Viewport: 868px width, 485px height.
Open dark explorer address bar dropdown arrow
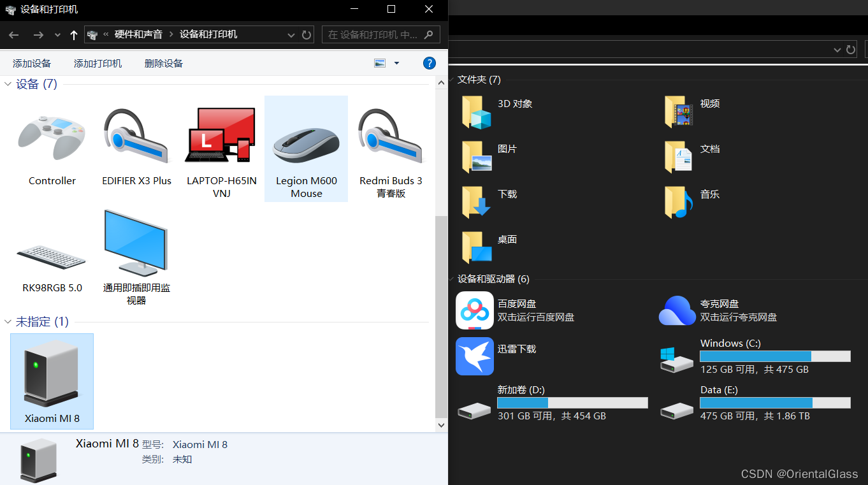point(837,49)
